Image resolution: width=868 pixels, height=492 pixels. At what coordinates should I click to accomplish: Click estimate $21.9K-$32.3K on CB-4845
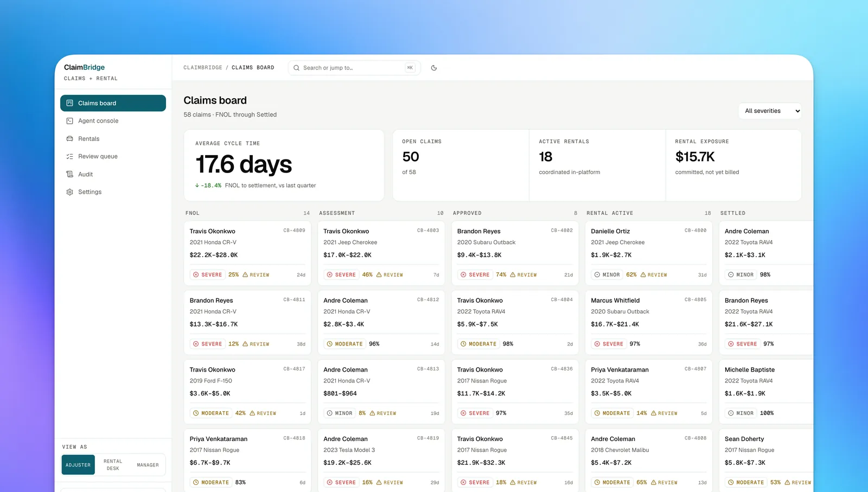481,463
